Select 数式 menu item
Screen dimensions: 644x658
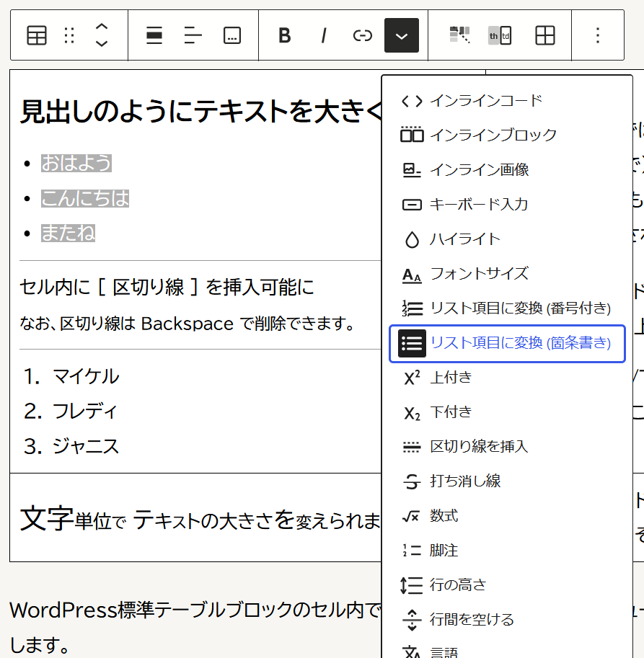point(507,516)
